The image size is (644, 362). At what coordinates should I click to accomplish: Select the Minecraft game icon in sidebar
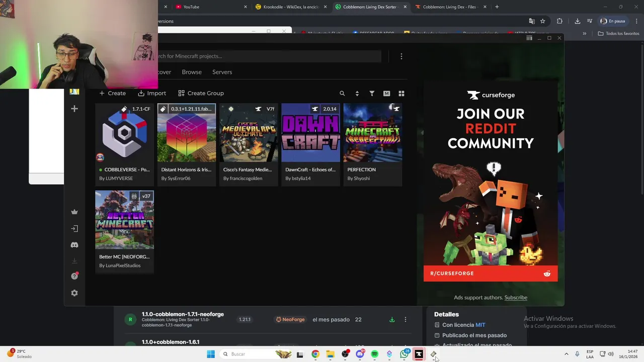(74, 92)
